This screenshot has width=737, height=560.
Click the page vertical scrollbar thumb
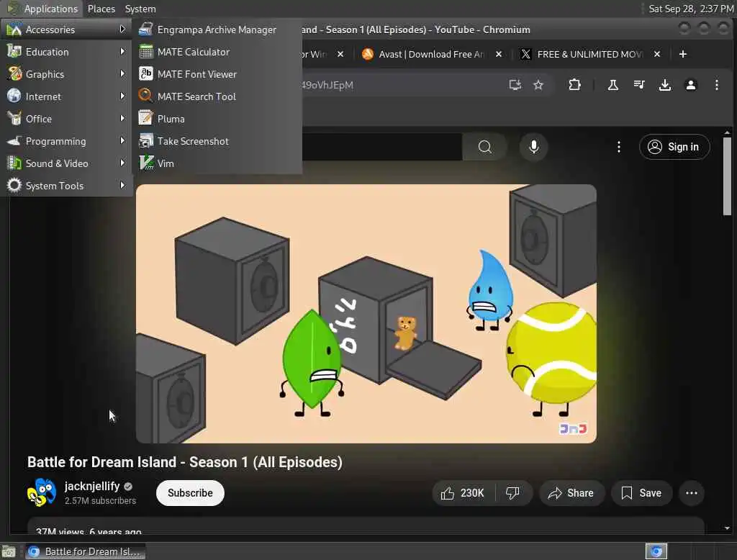(x=727, y=176)
